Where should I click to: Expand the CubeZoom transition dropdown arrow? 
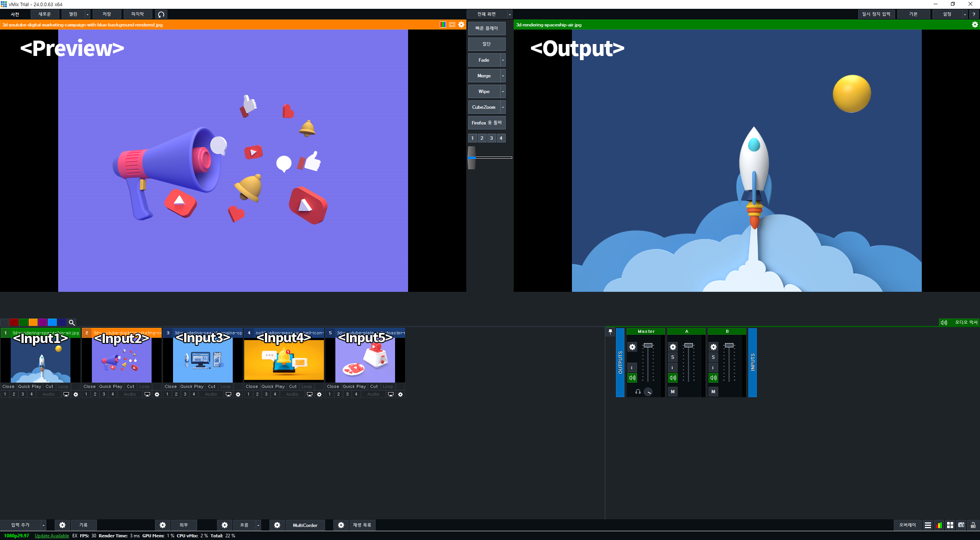point(503,107)
